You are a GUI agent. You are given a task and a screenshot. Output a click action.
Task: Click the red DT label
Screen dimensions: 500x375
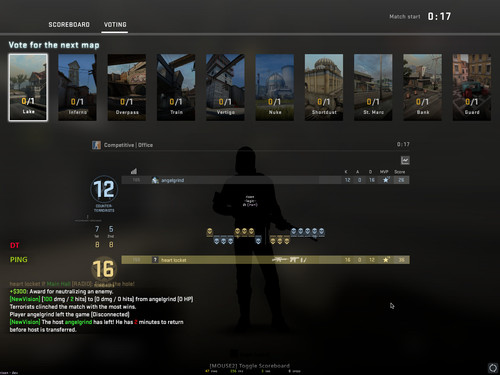(15, 246)
